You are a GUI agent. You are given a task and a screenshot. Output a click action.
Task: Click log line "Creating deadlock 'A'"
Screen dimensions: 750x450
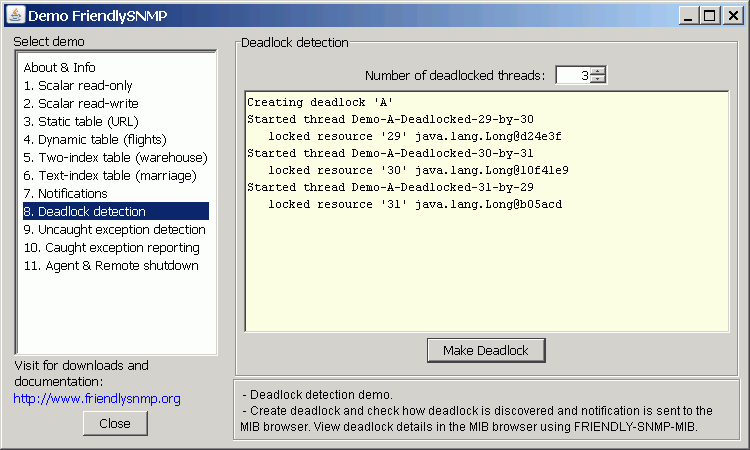point(320,102)
